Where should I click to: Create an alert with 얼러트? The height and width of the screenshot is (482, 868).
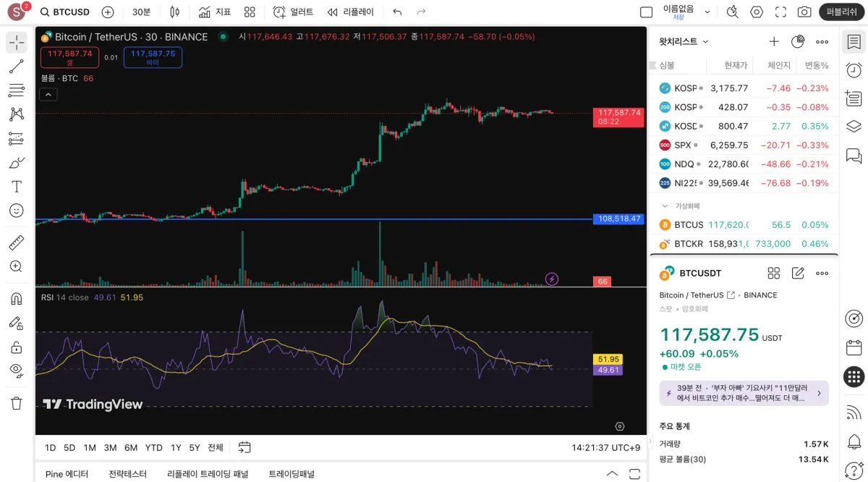point(293,12)
